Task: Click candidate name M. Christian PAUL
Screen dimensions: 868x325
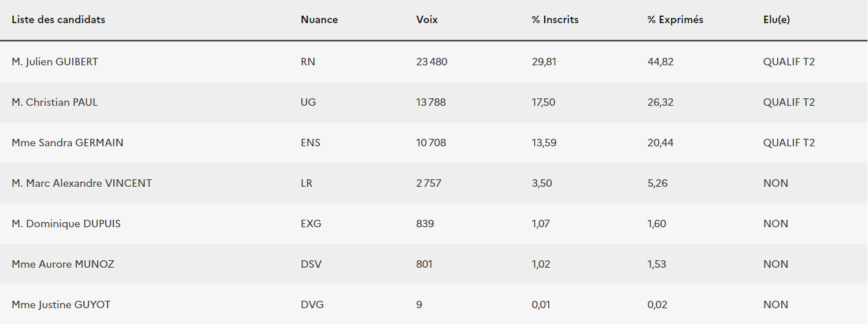Action: pos(55,102)
